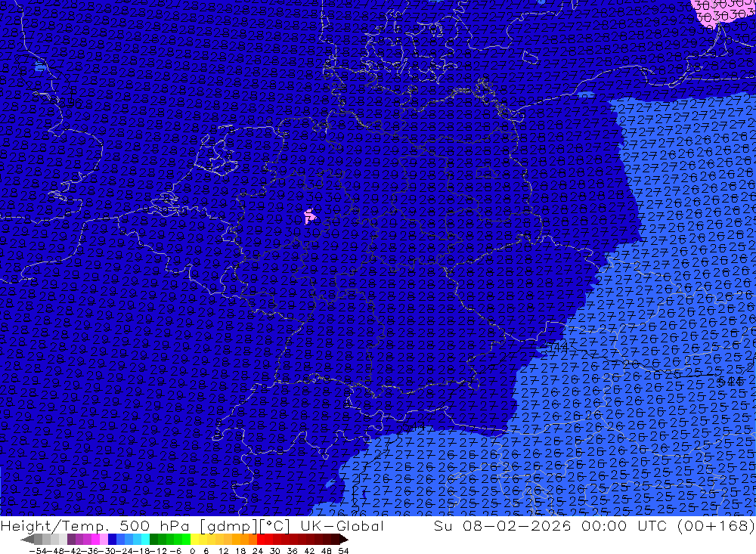
Task: Click the bright red legend swatch above 24
Action: tap(261, 539)
